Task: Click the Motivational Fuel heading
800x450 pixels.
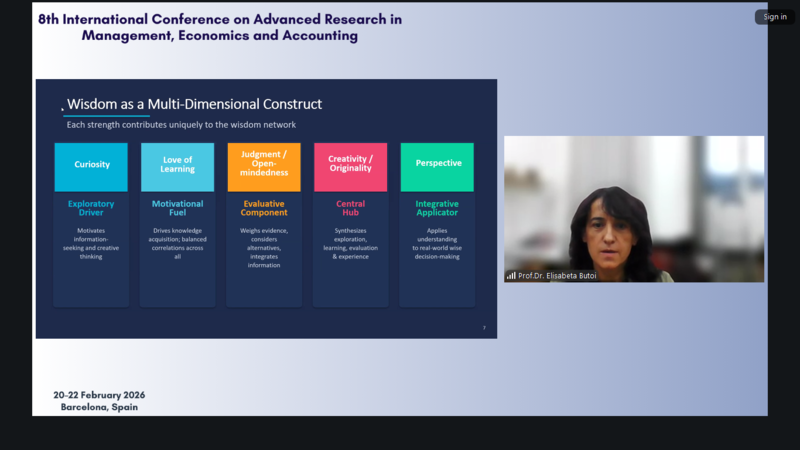Action: (x=177, y=208)
